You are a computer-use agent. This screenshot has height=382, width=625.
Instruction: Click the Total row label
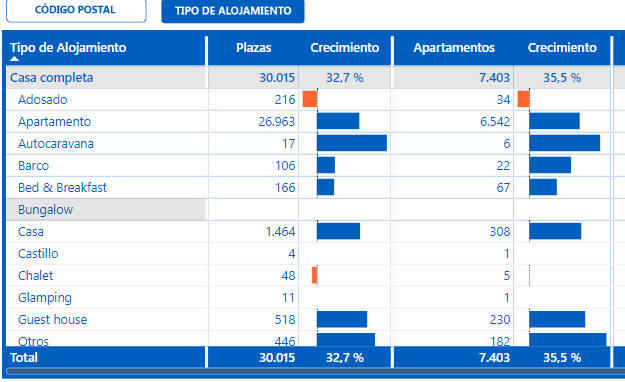pyautogui.click(x=24, y=358)
